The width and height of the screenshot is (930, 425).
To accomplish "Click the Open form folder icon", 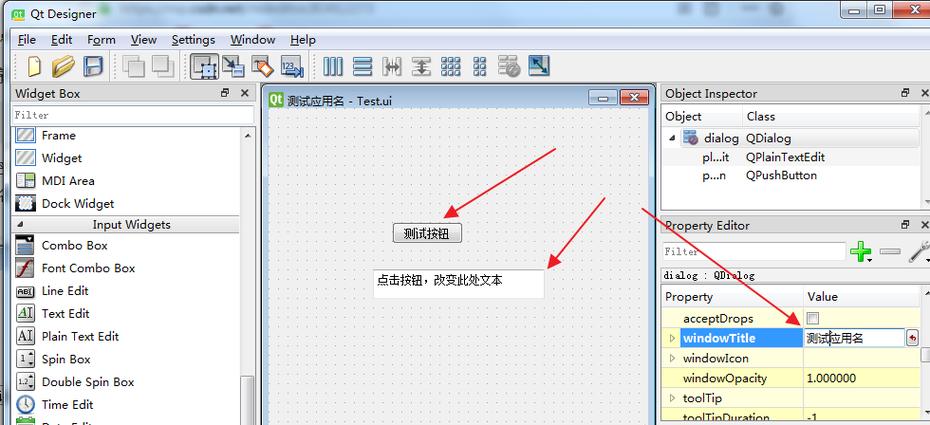I will pos(63,66).
